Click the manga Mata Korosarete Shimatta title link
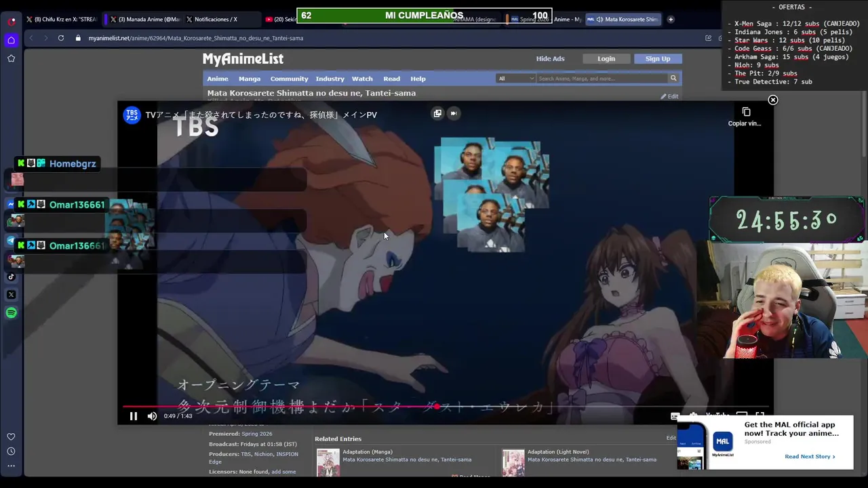 pos(407,460)
